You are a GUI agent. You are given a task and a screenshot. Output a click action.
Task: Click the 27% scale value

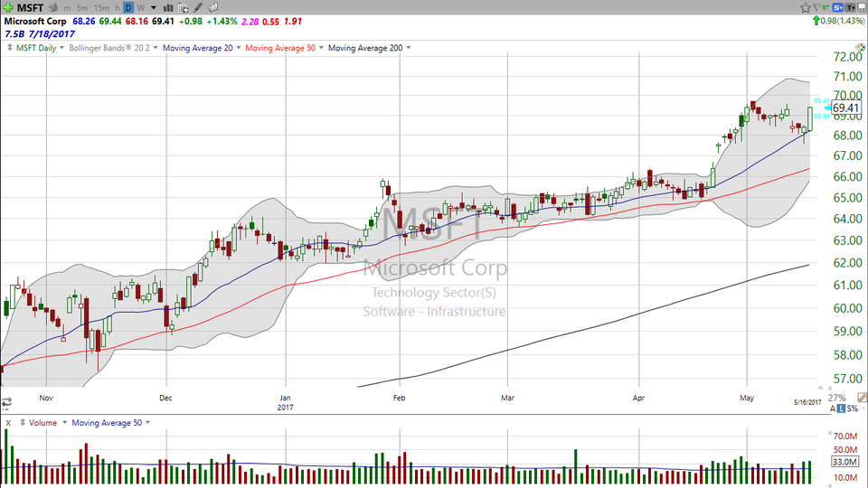837,398
